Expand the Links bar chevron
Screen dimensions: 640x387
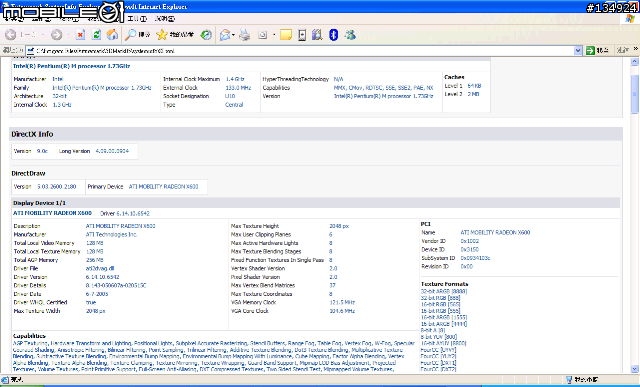(636, 49)
